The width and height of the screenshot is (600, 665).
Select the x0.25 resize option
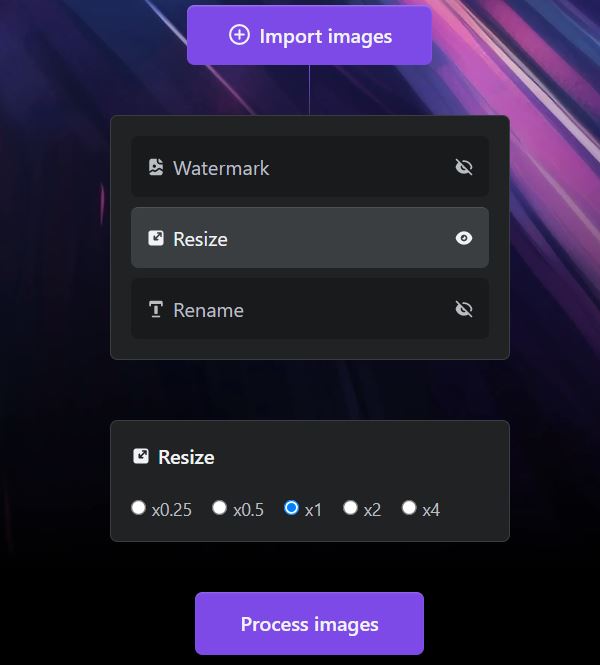(139, 508)
